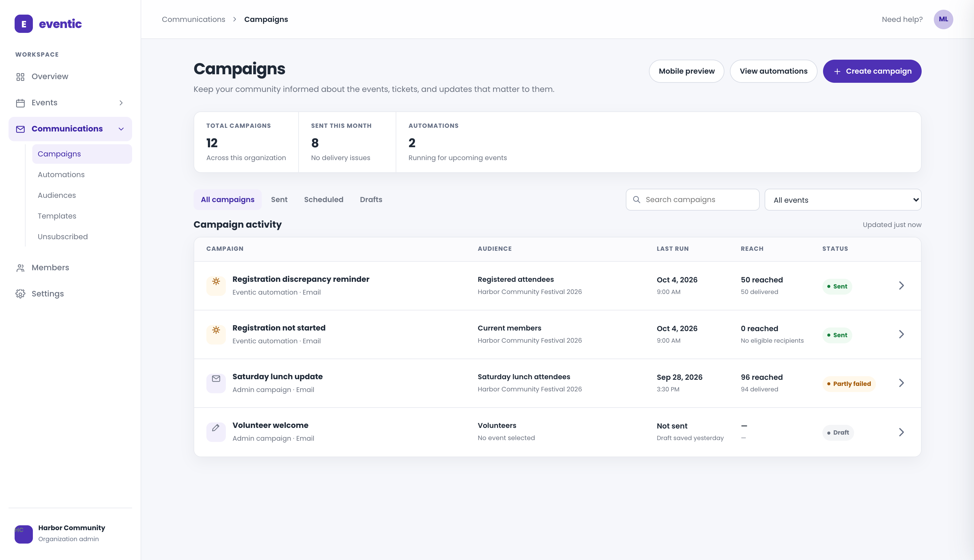Open Saturday lunch update row arrow

(x=901, y=383)
